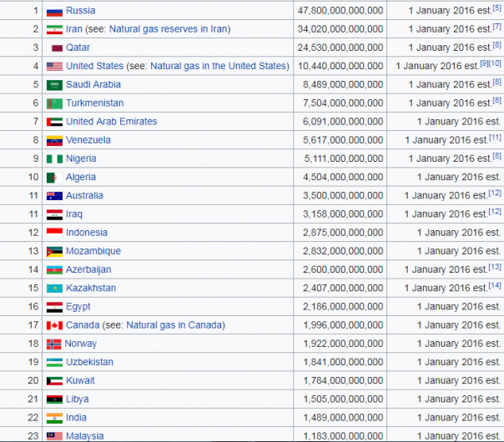Click the Canada flag icon

coord(54,325)
